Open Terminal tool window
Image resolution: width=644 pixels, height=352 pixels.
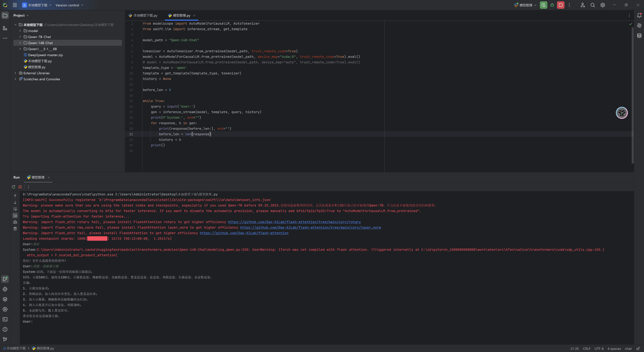[5, 319]
